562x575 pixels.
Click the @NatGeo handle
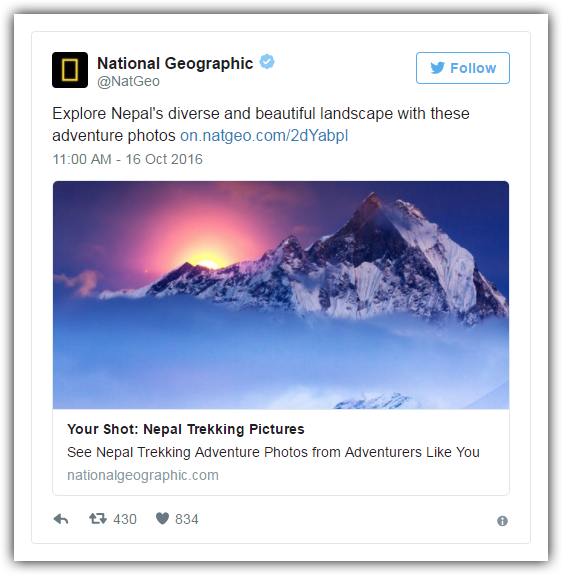pyautogui.click(x=128, y=81)
